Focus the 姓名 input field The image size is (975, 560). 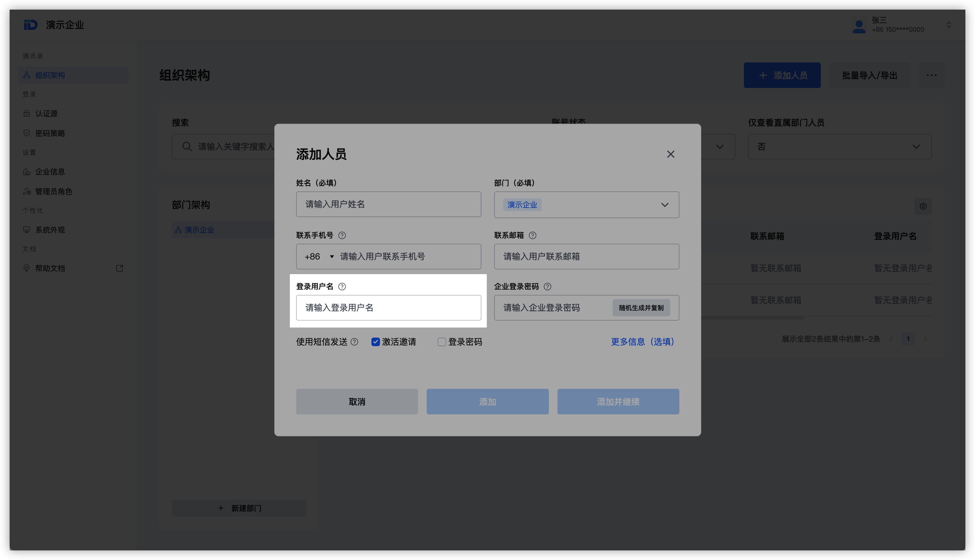click(x=388, y=204)
